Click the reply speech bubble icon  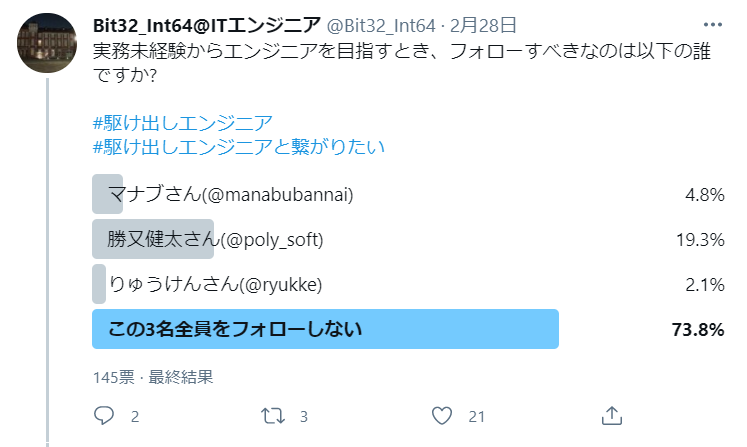[x=103, y=416]
